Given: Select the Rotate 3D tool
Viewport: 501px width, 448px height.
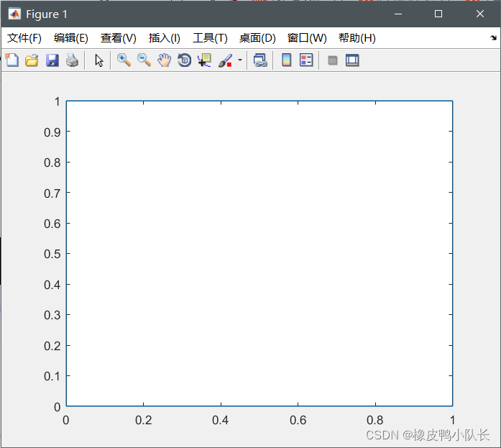Looking at the screenshot, I should click(x=184, y=60).
